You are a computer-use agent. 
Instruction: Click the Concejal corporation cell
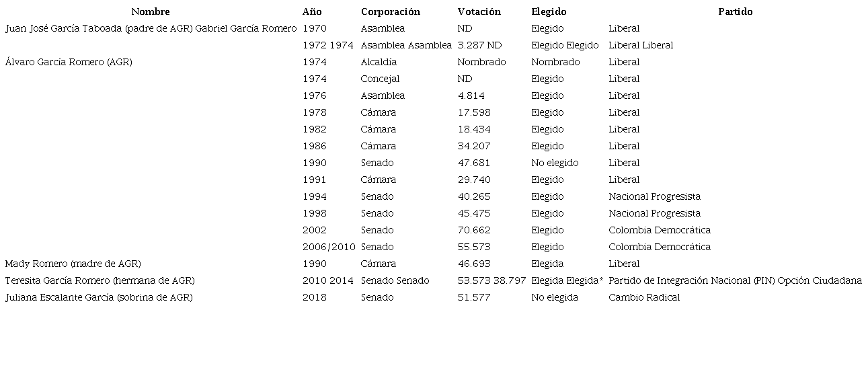[x=380, y=79]
